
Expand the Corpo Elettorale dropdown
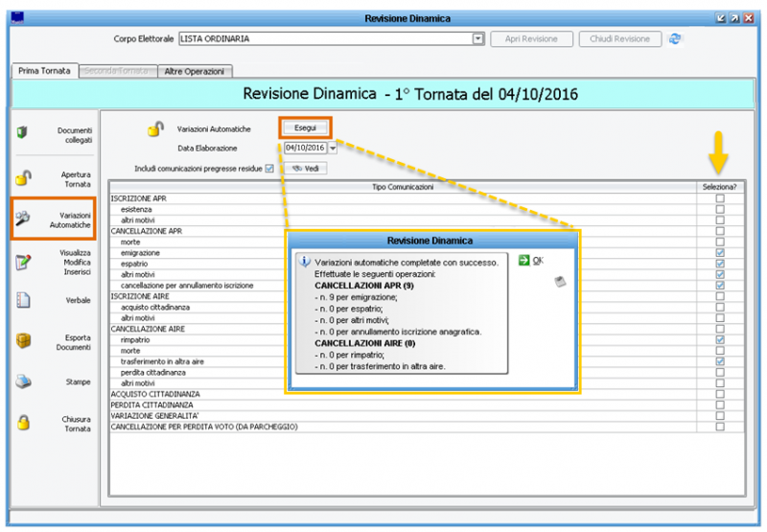click(477, 39)
